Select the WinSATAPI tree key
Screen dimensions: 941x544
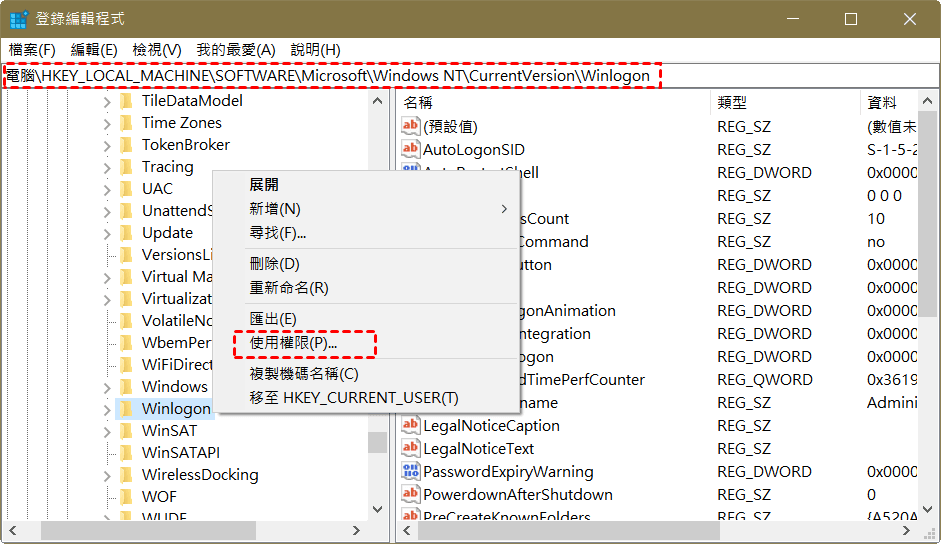(181, 453)
